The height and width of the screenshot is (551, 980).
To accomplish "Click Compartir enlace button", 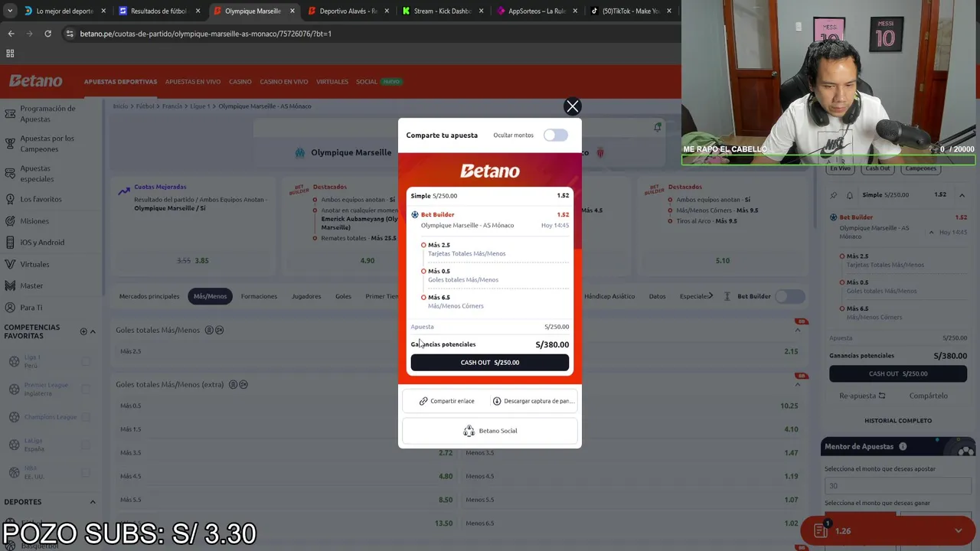I will pyautogui.click(x=446, y=401).
